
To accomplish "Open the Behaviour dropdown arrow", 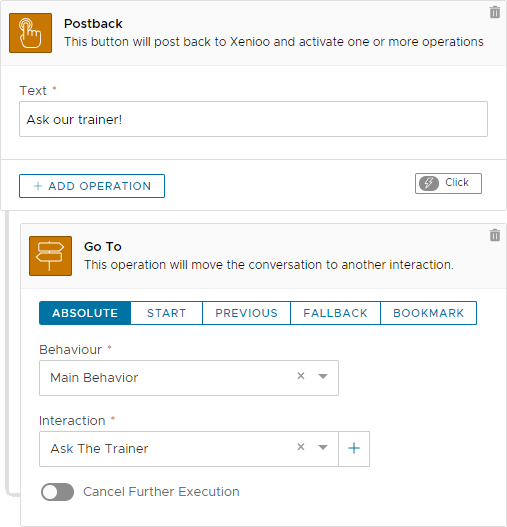I will coord(323,376).
